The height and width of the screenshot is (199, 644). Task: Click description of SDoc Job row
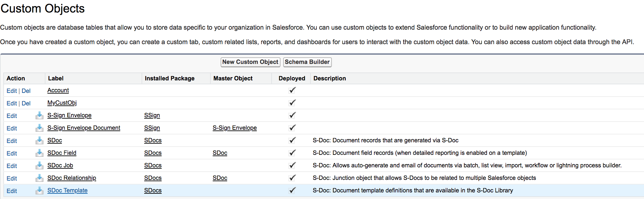click(467, 165)
